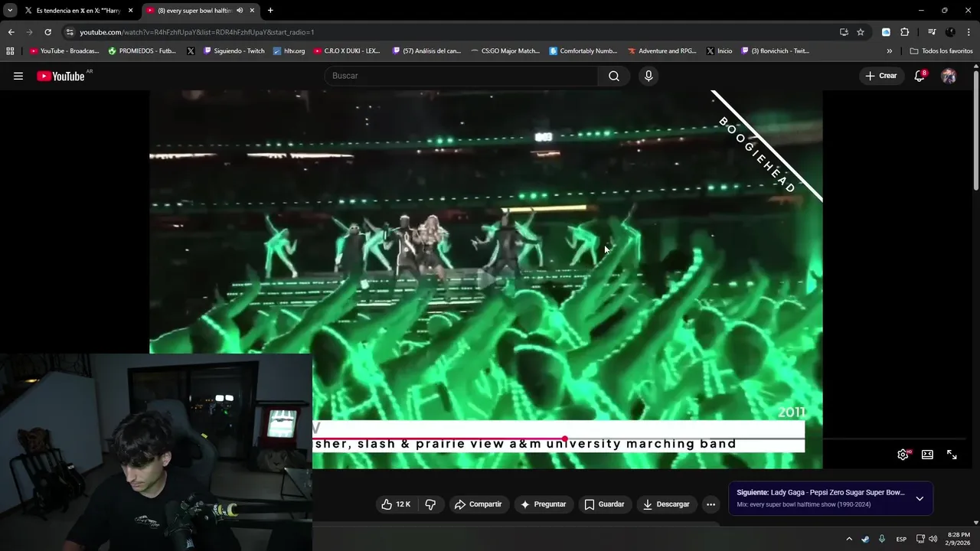Open the tab search dropdown
This screenshot has height=551, width=980.
click(x=10, y=11)
